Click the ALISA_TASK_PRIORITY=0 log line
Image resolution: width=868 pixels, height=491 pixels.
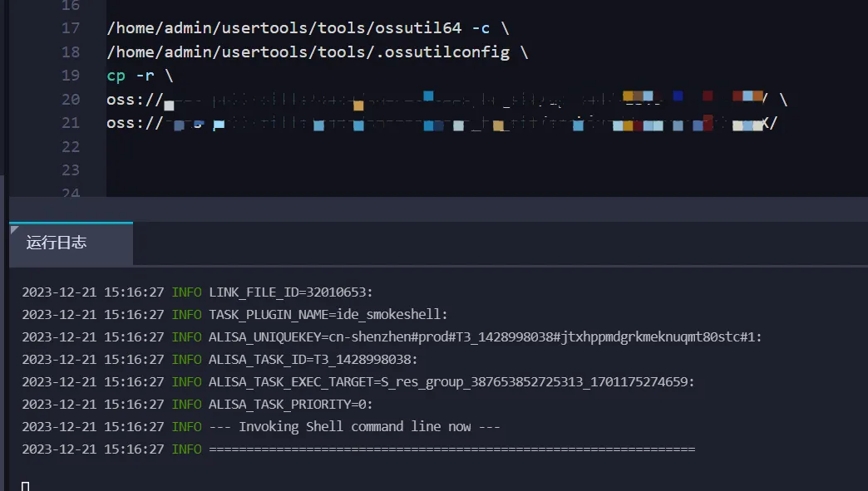pyautogui.click(x=198, y=405)
